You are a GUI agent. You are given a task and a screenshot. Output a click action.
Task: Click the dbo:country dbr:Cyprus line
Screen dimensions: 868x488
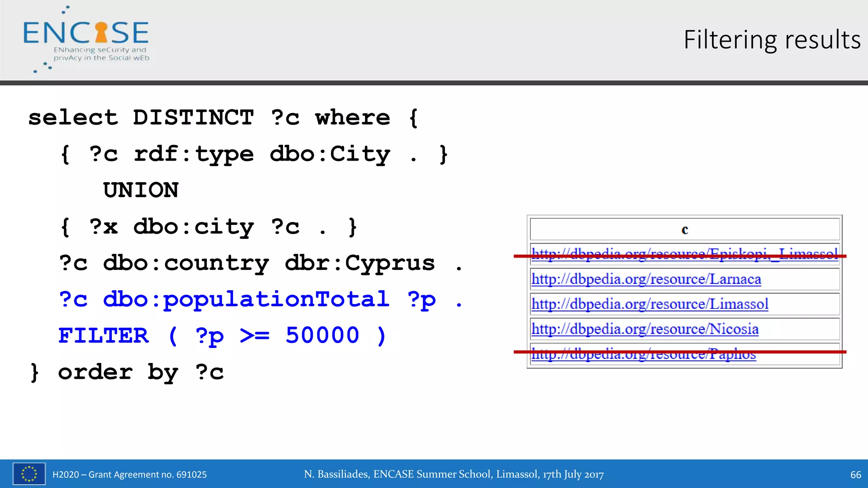259,263
